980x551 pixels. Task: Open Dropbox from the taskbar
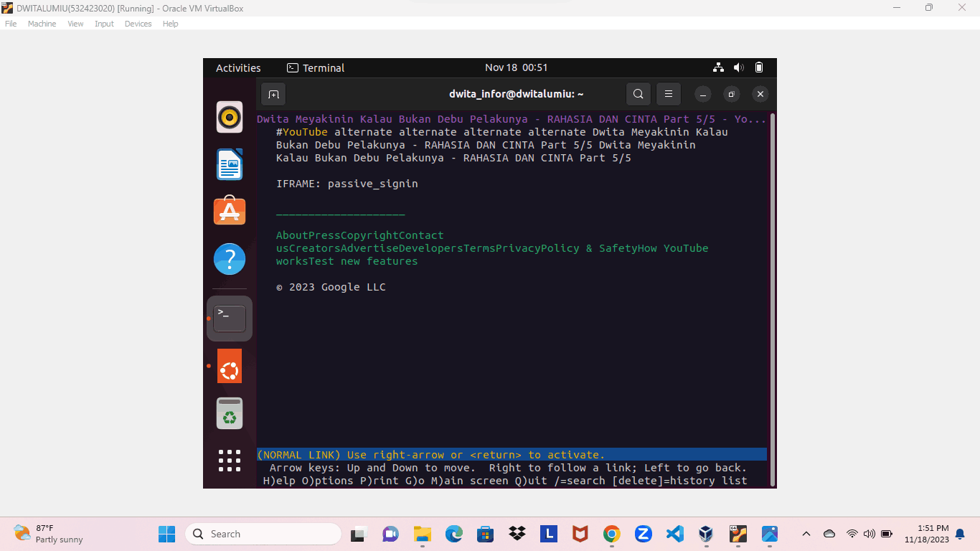tap(517, 534)
